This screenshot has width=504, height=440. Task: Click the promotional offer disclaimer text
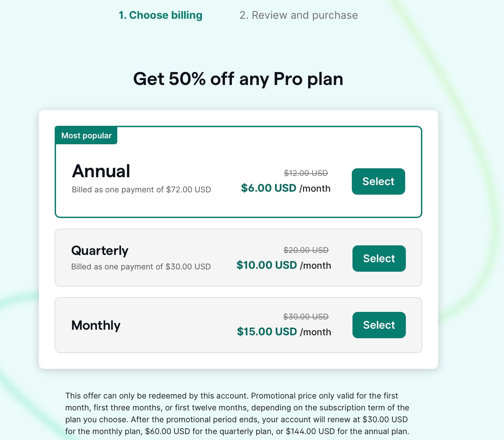[237, 413]
